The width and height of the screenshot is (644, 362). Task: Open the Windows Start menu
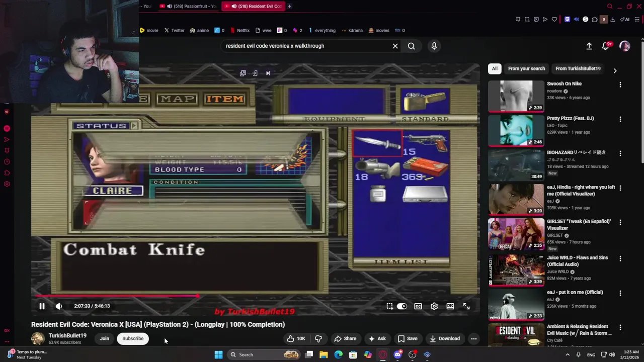point(218,355)
